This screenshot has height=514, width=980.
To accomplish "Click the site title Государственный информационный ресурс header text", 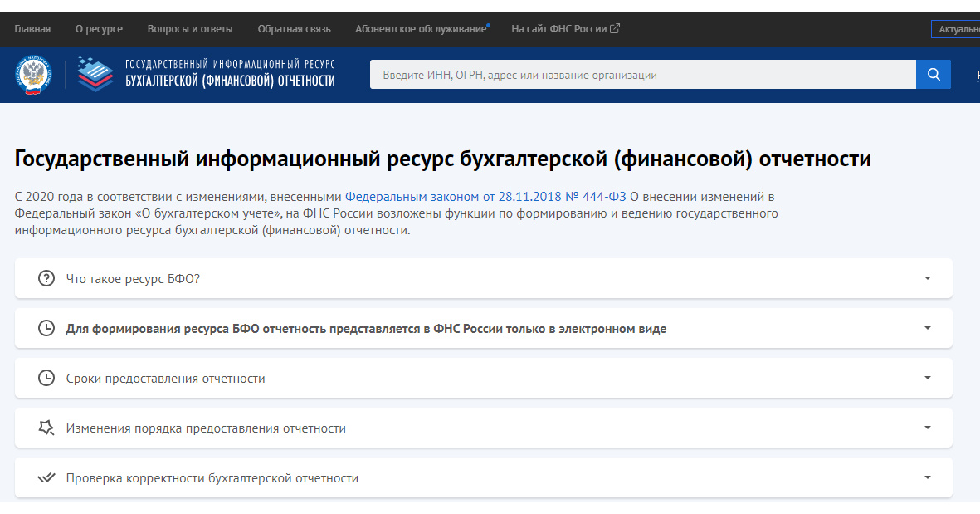I will pyautogui.click(x=230, y=72).
